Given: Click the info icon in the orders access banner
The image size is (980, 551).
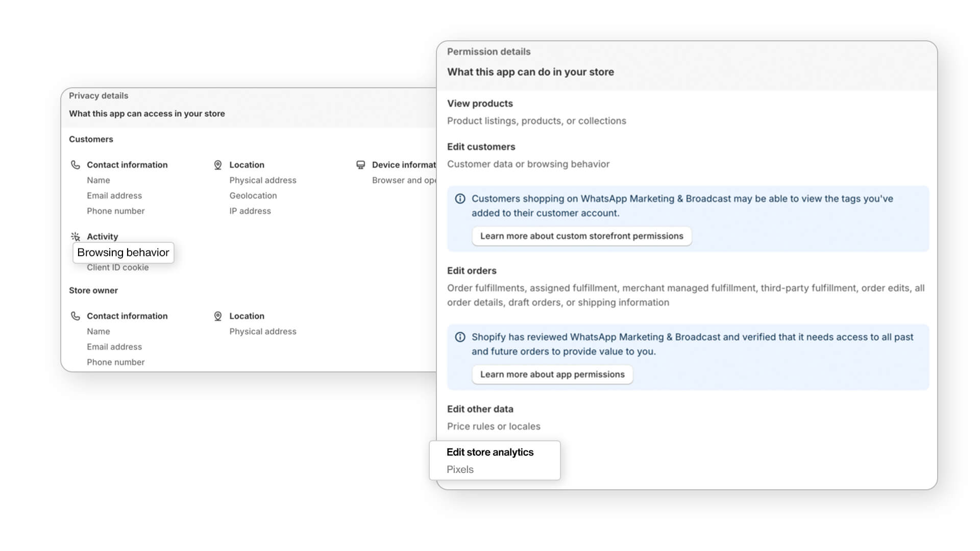Looking at the screenshot, I should click(461, 337).
